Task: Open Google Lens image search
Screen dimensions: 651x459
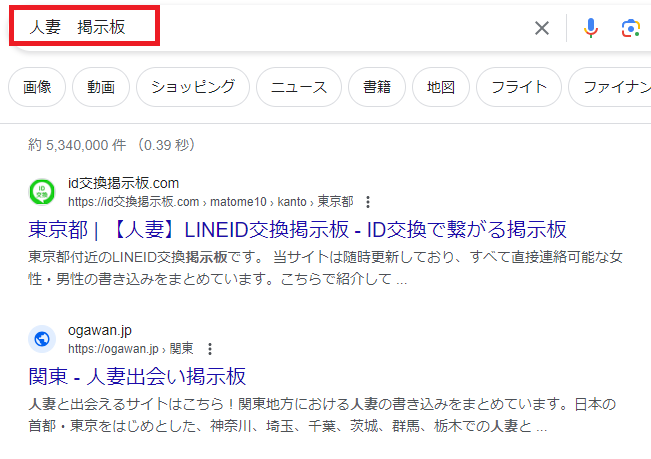Action: [630, 28]
